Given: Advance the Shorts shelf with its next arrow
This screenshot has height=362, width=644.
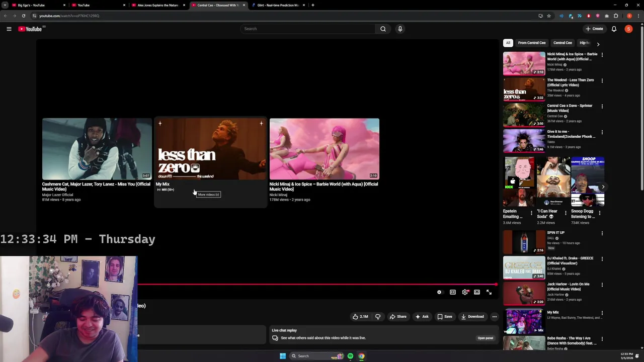Looking at the screenshot, I should click(603, 187).
